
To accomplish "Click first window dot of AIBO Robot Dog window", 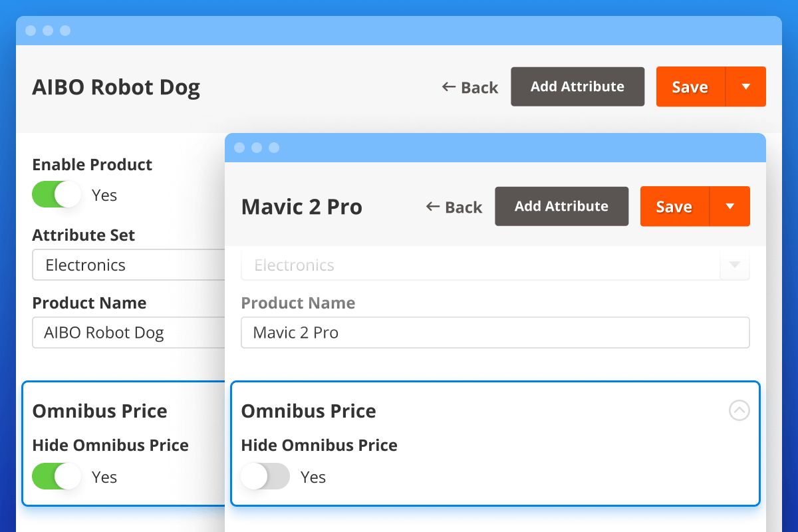I will (x=31, y=31).
